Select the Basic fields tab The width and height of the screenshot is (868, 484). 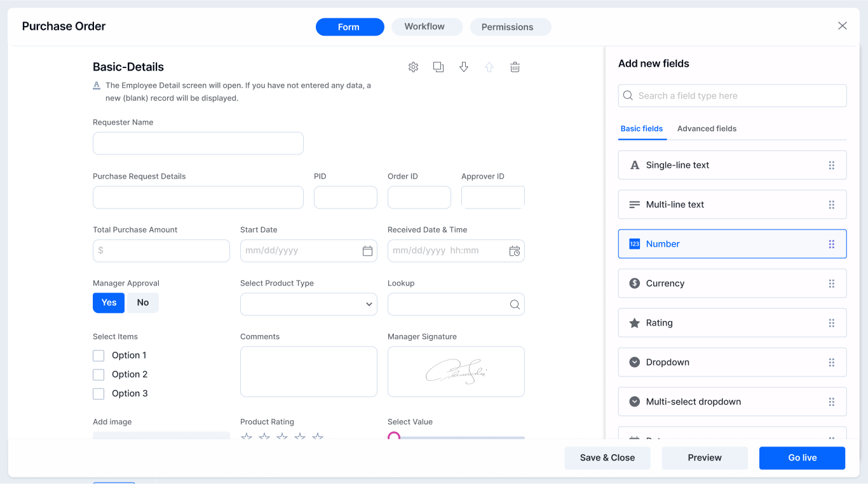coord(642,128)
